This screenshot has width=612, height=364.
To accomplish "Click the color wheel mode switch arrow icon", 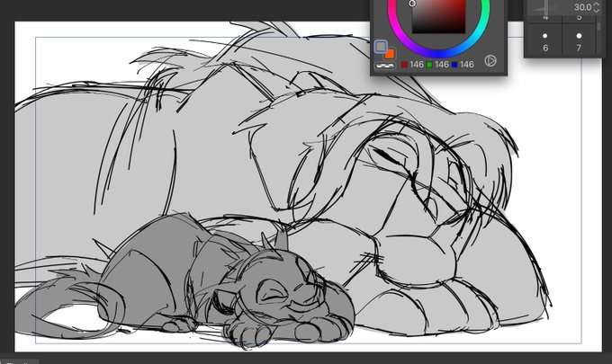I will click(x=490, y=61).
